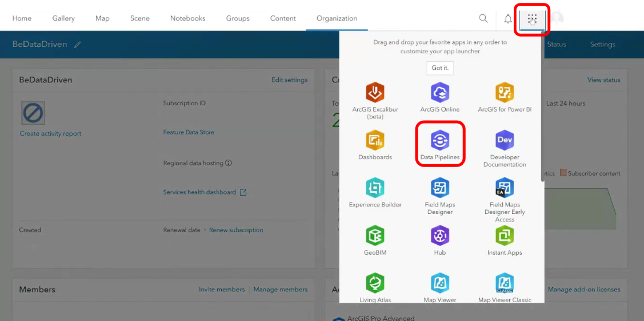Go to the Home tab
The image size is (644, 321).
(x=22, y=18)
